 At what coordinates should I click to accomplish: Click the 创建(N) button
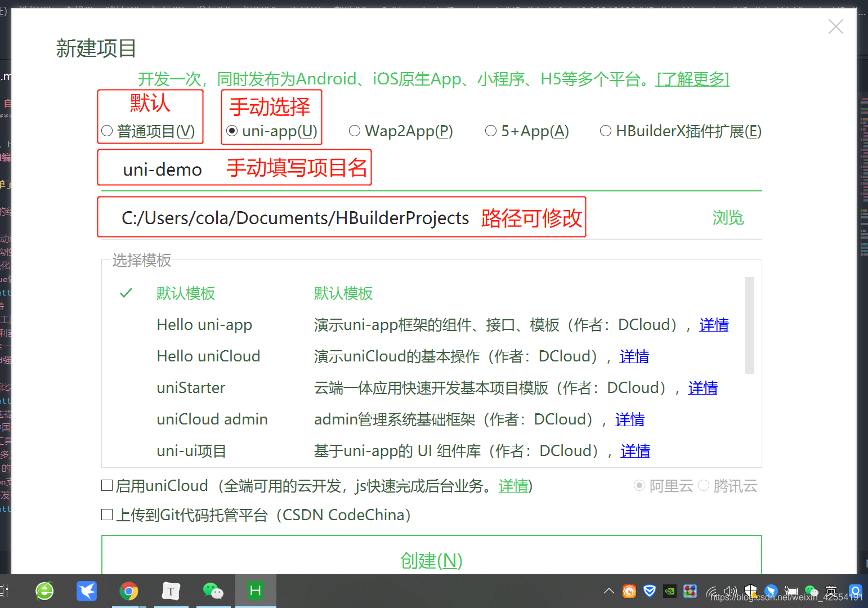coord(432,555)
